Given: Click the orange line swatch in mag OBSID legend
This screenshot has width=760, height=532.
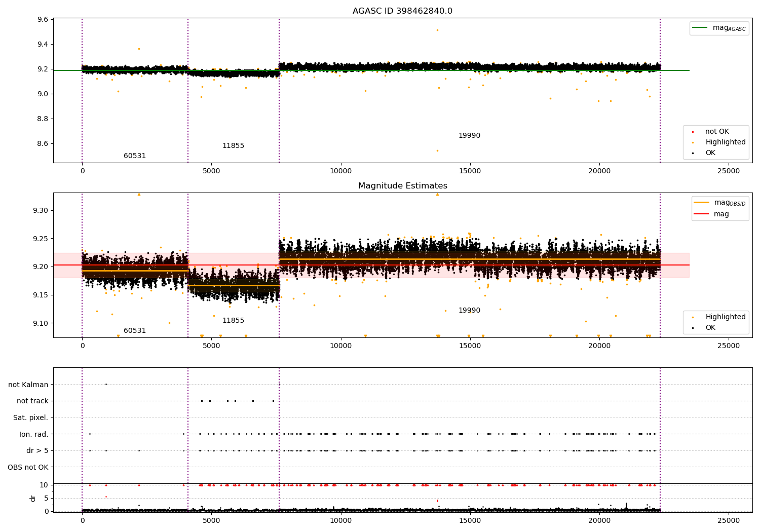Looking at the screenshot, I should [x=702, y=202].
